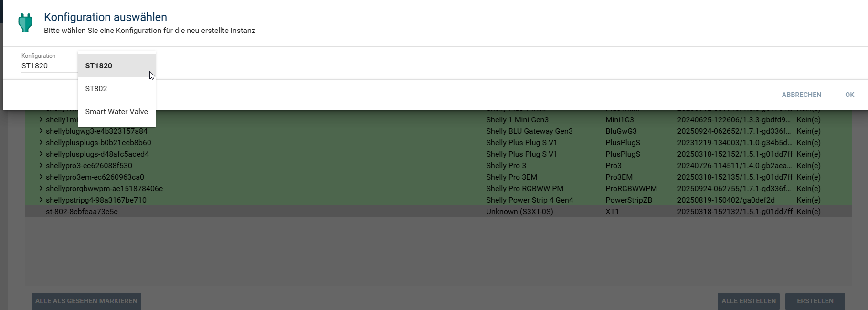Confirm the dialog with OK
Viewport: 868px width, 310px height.
tap(849, 95)
